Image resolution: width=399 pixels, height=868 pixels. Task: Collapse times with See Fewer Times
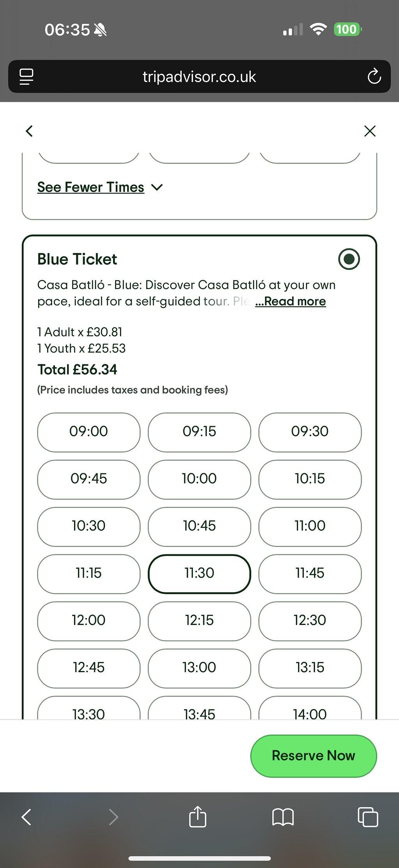click(x=91, y=187)
